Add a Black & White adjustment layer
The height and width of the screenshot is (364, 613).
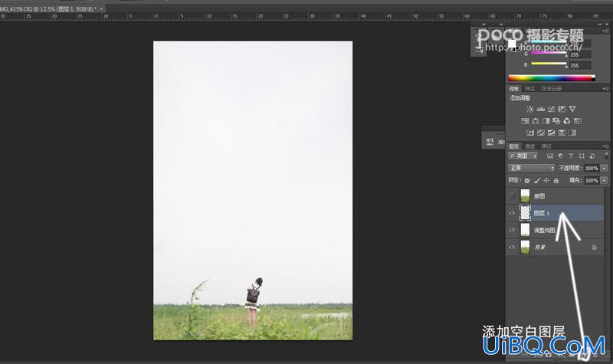click(546, 121)
